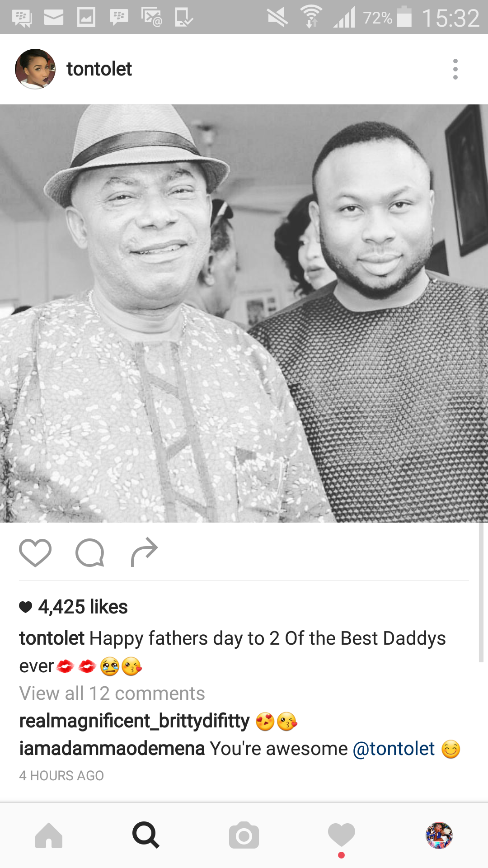Like the post with the heart icon
488x868 pixels.
click(x=35, y=552)
